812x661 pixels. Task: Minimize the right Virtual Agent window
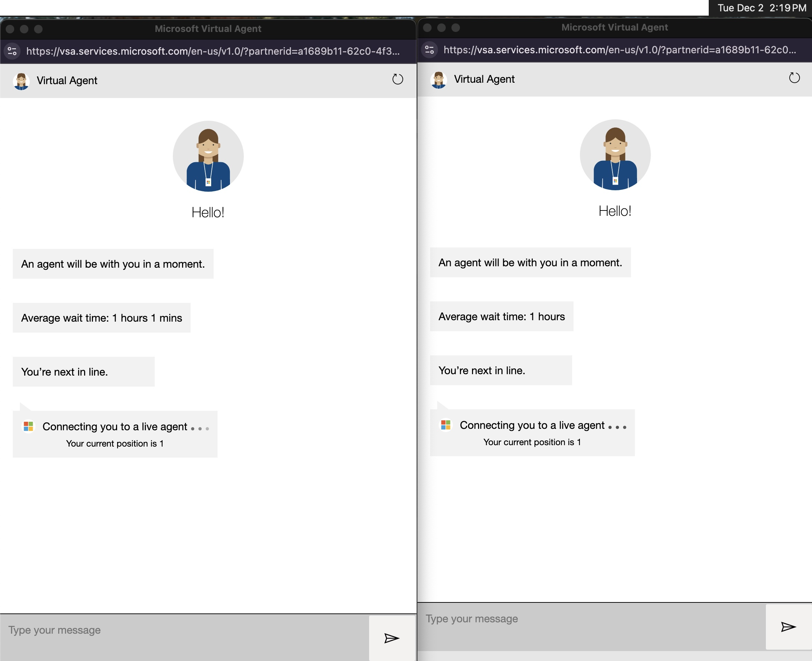(441, 27)
